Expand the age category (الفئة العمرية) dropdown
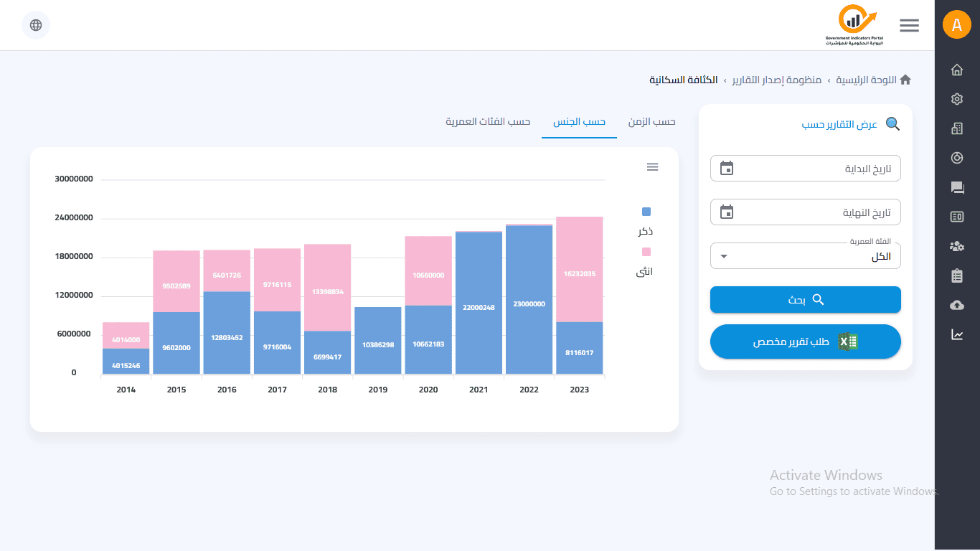 [805, 256]
